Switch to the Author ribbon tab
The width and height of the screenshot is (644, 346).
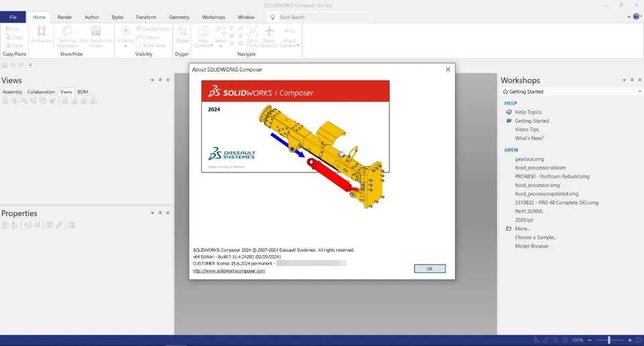(x=92, y=17)
